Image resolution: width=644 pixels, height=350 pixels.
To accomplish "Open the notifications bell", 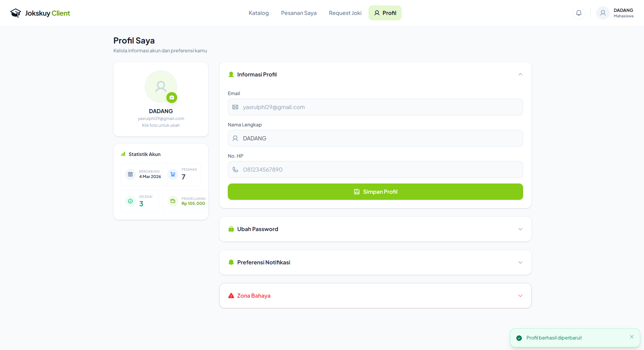I will pos(579,13).
